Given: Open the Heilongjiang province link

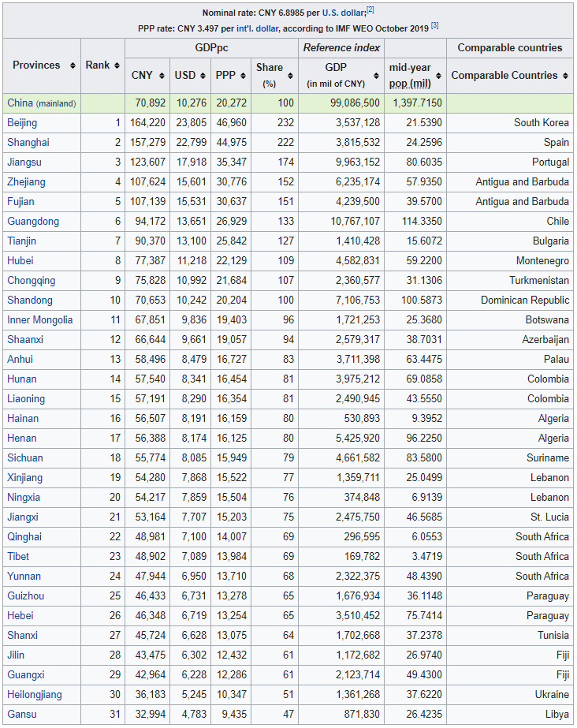Looking at the screenshot, I should coord(35,695).
